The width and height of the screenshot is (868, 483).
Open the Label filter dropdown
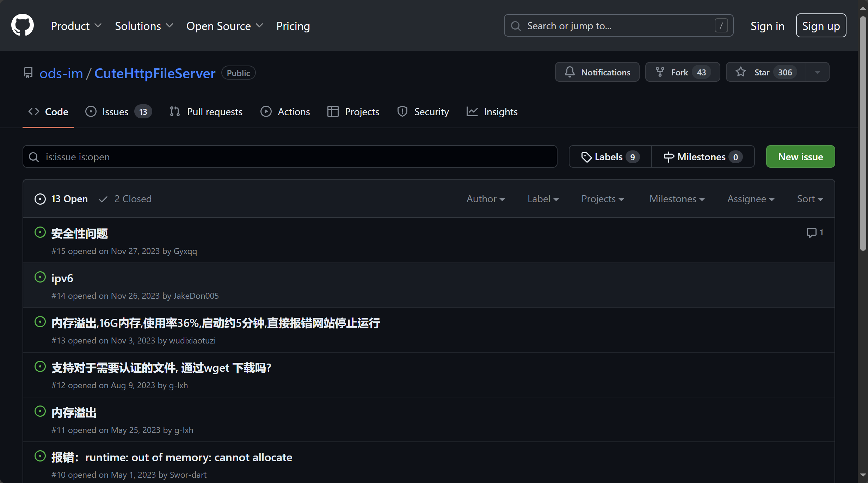click(x=543, y=199)
